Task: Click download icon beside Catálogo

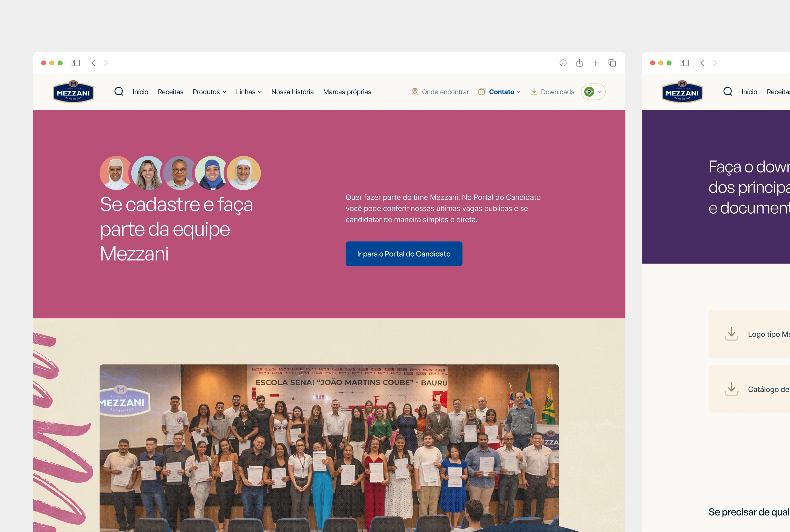Action: (731, 389)
